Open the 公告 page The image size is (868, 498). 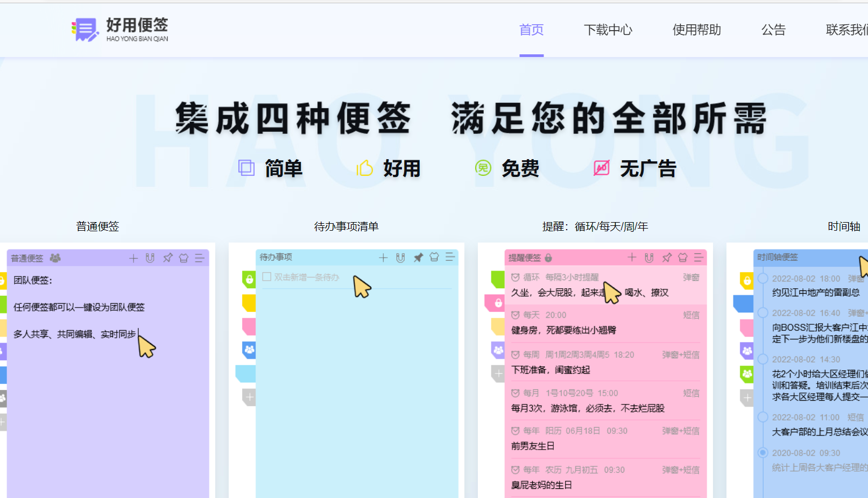tap(773, 30)
